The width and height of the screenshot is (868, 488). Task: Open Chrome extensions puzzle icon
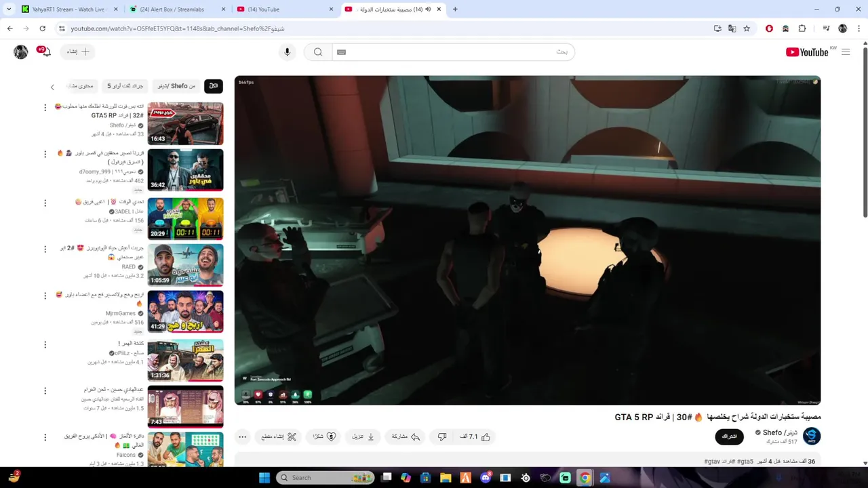(802, 28)
